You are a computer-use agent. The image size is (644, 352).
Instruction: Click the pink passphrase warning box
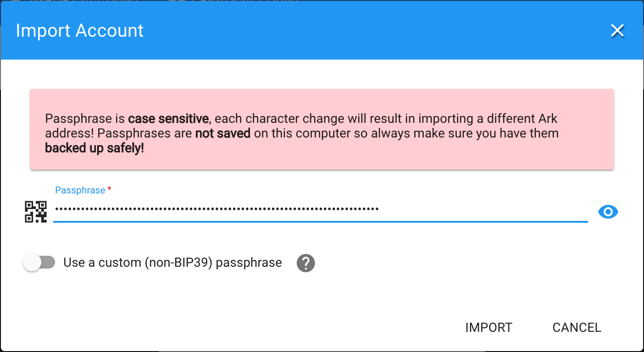[x=322, y=129]
